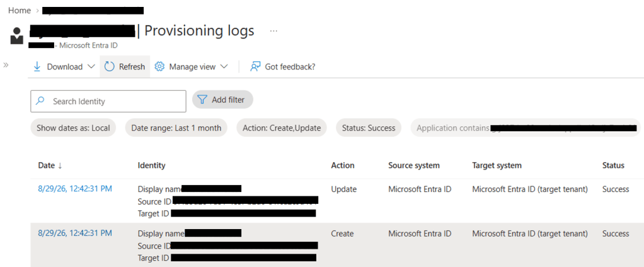Click the Create action cell

[342, 234]
